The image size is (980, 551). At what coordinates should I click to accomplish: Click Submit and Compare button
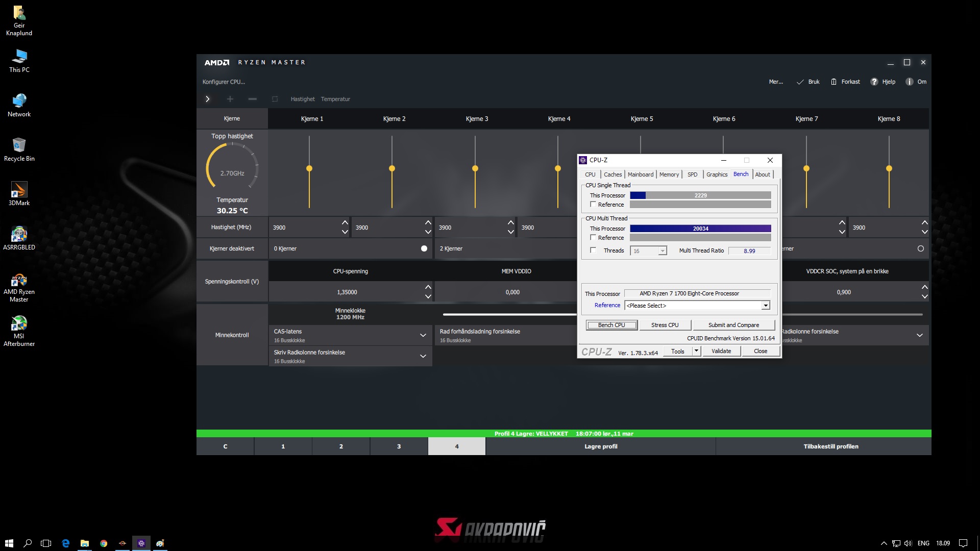pos(733,325)
